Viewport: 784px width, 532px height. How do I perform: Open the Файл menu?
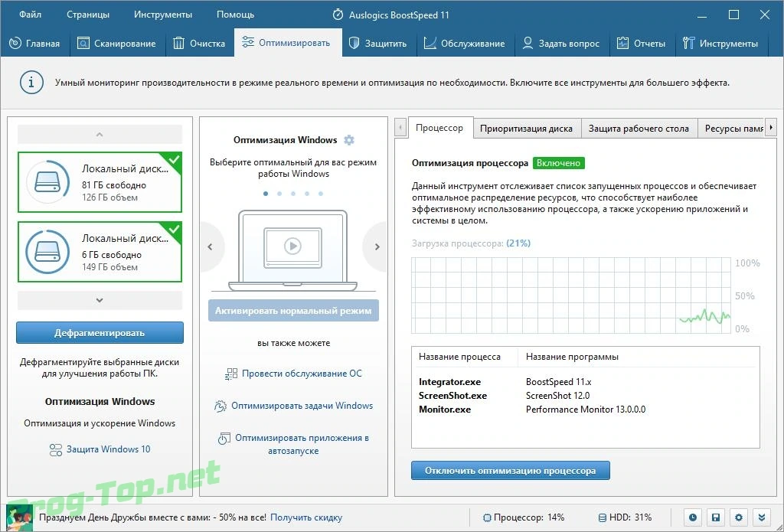click(x=30, y=15)
